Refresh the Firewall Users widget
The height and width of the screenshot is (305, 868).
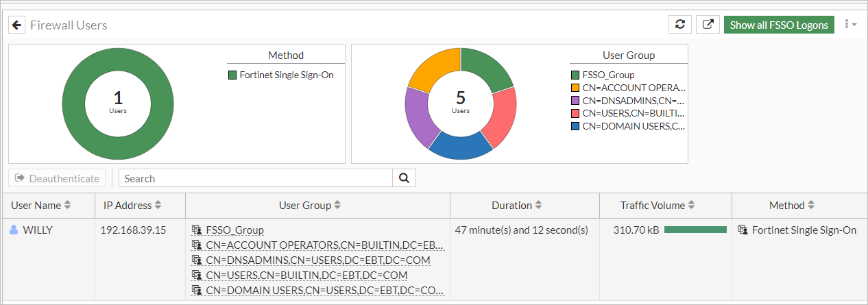[679, 25]
